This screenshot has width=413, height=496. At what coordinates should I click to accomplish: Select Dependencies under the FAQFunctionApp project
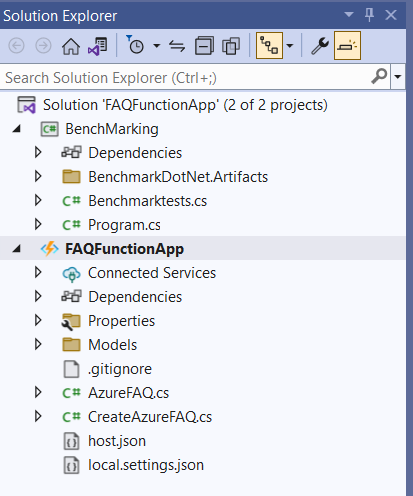(x=135, y=297)
